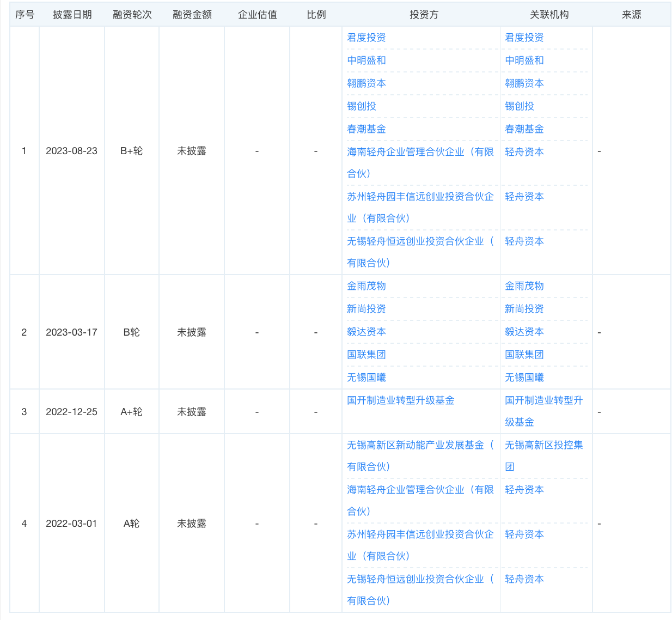Open 金雨茂物 in the 关联机构 column

(524, 286)
